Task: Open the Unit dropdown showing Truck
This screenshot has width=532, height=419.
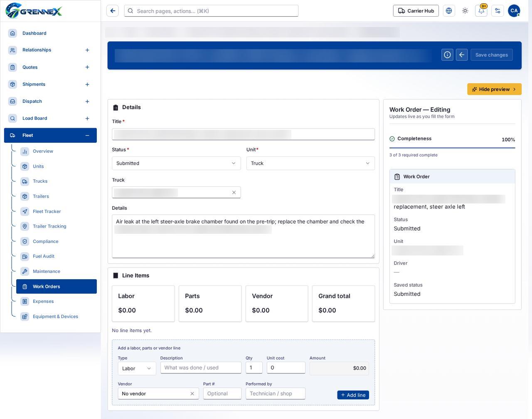Action: pos(310,163)
